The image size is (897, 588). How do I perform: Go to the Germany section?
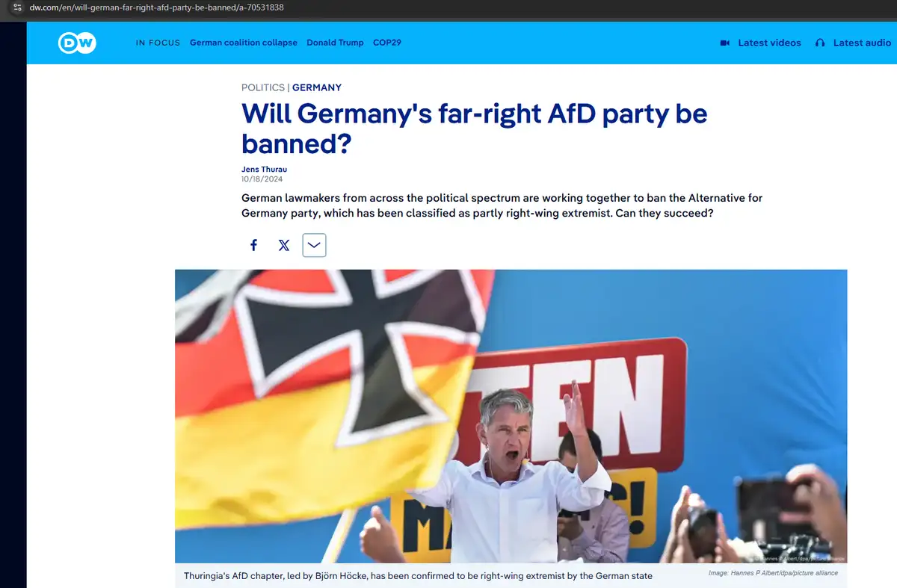[317, 87]
